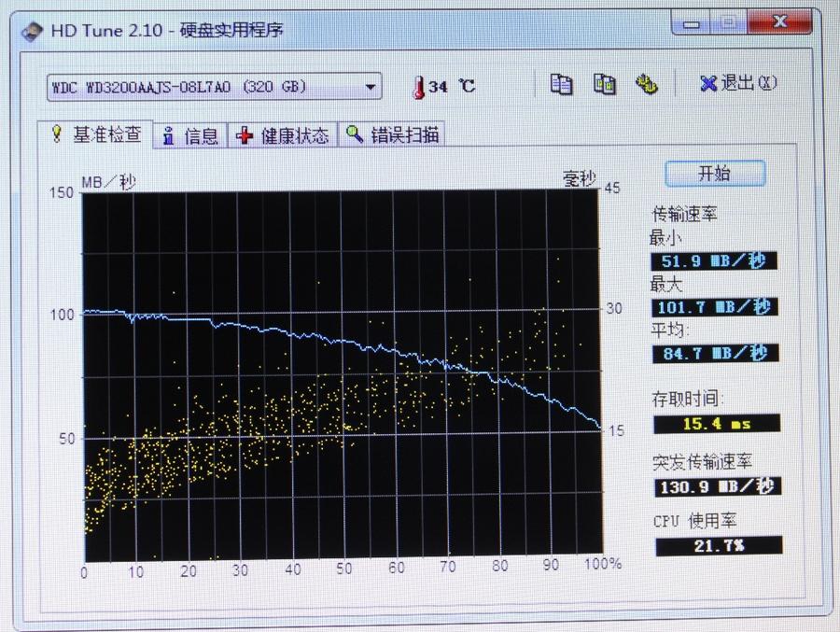Click the 传输速率 label

tap(684, 214)
